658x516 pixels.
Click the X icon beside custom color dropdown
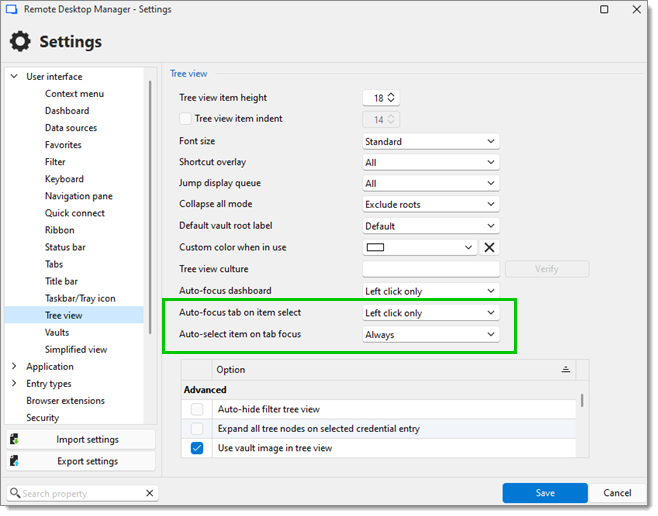490,248
